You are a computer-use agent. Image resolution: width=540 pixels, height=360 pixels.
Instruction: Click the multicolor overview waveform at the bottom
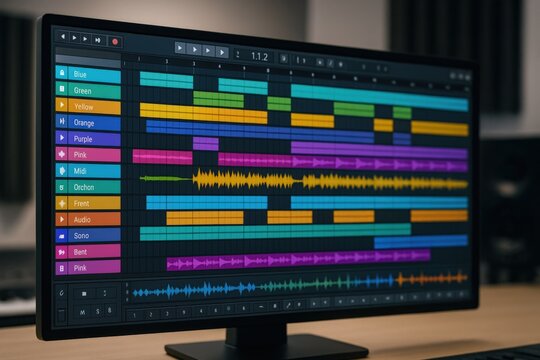[300, 286]
